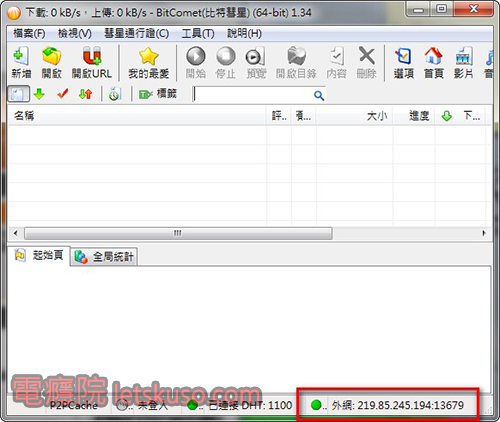Viewport: 500px width, 422px height.
Task: Open the 彗星通行證(C) menu
Action: point(137,33)
